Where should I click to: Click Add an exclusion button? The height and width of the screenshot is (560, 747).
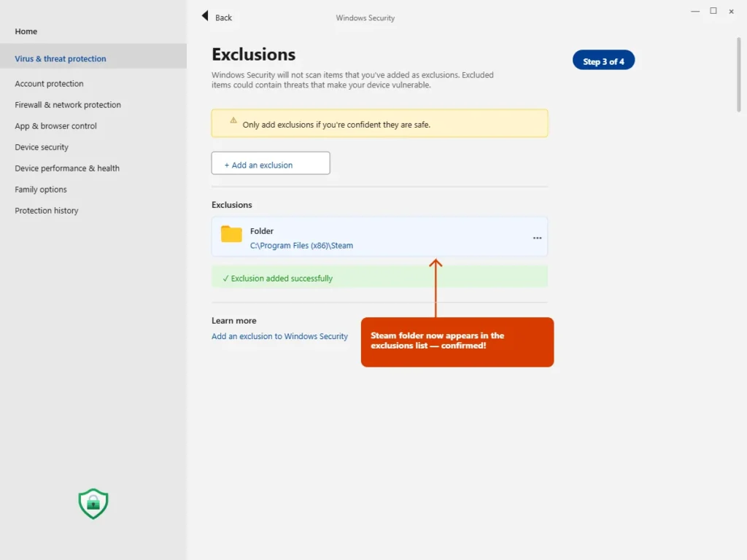point(271,164)
